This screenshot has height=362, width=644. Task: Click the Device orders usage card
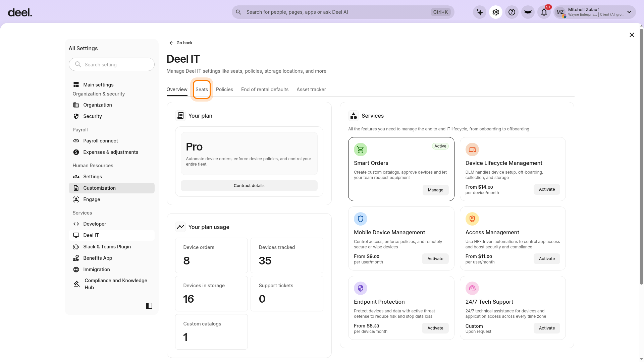211,255
